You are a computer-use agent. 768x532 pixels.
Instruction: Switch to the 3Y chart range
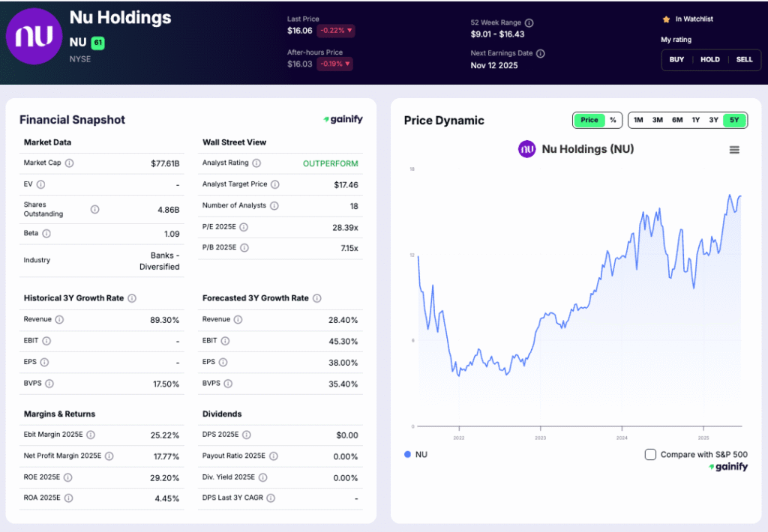pos(715,120)
